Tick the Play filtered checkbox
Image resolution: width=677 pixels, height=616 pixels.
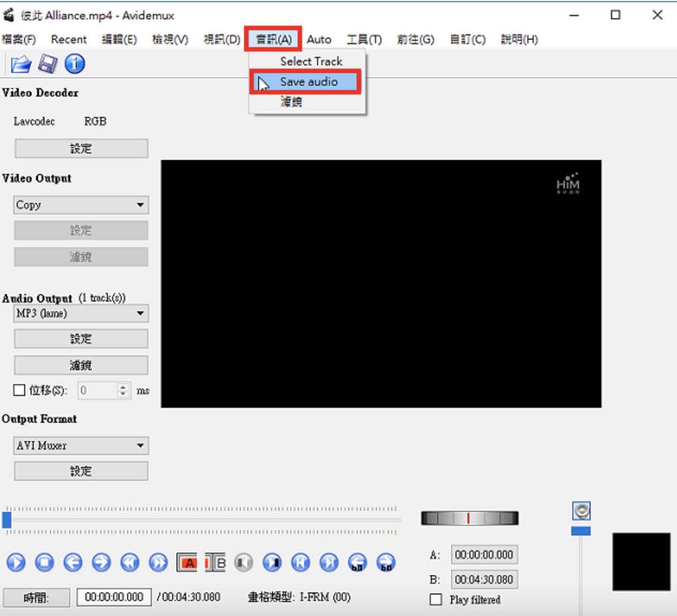436,599
